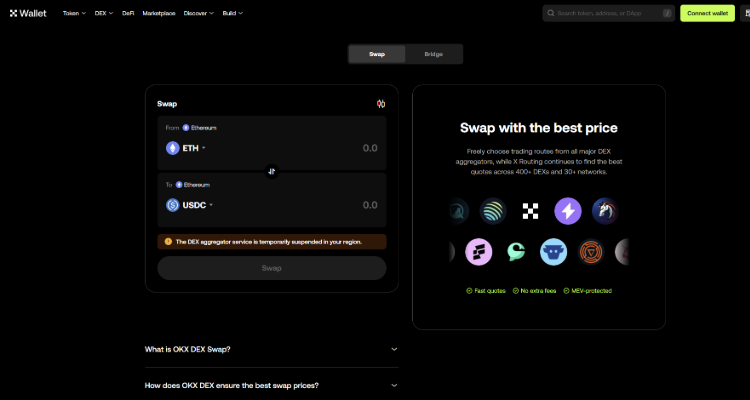Click the unicorn 1inch aggregator logo

[605, 211]
